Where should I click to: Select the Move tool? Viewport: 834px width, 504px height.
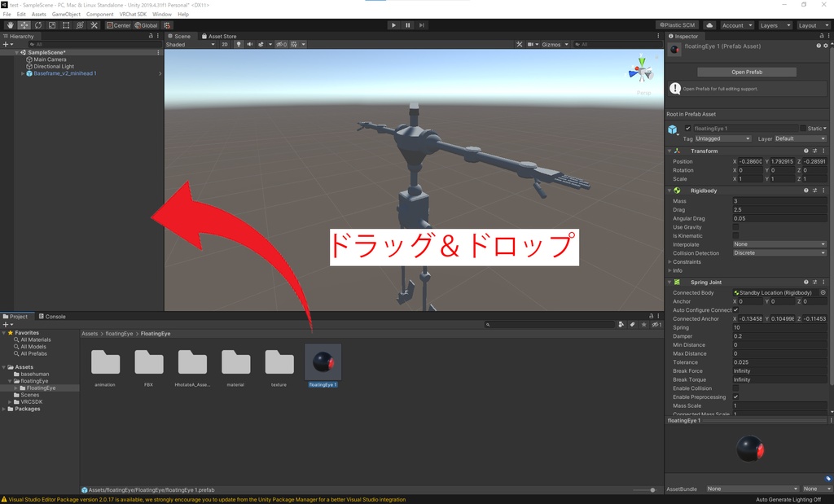click(24, 25)
